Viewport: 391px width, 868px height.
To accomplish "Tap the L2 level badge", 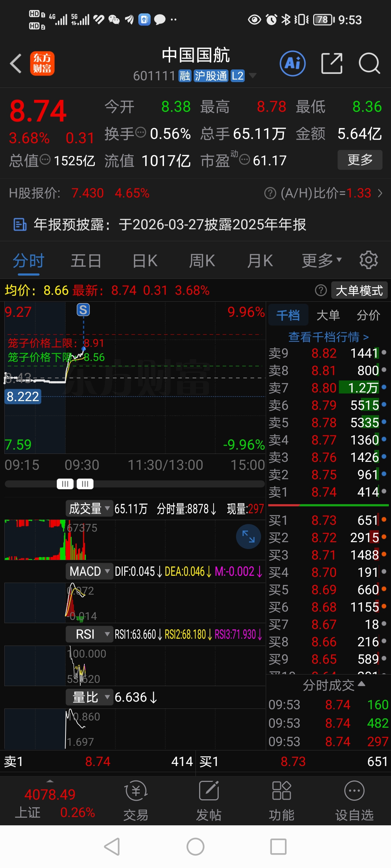I will [x=237, y=76].
